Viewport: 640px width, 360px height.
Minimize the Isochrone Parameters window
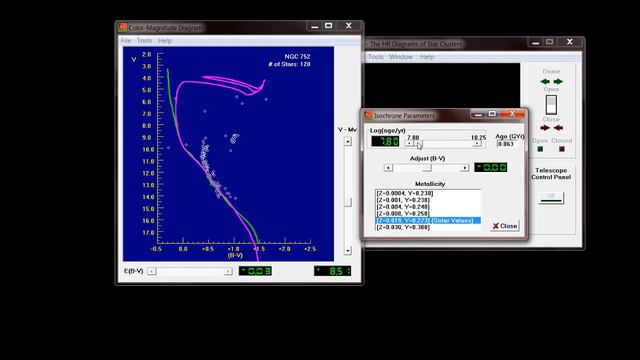pyautogui.click(x=478, y=114)
